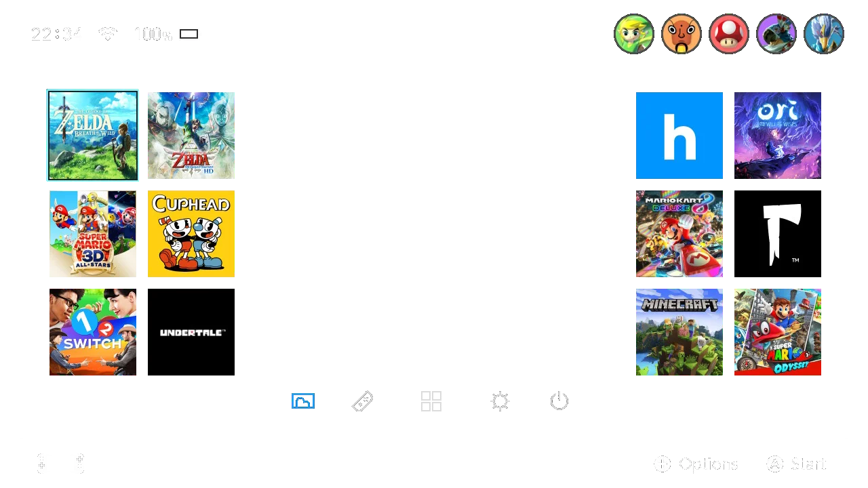Open the All Software four-squares grid icon
Image resolution: width=868 pixels, height=488 pixels.
(431, 401)
